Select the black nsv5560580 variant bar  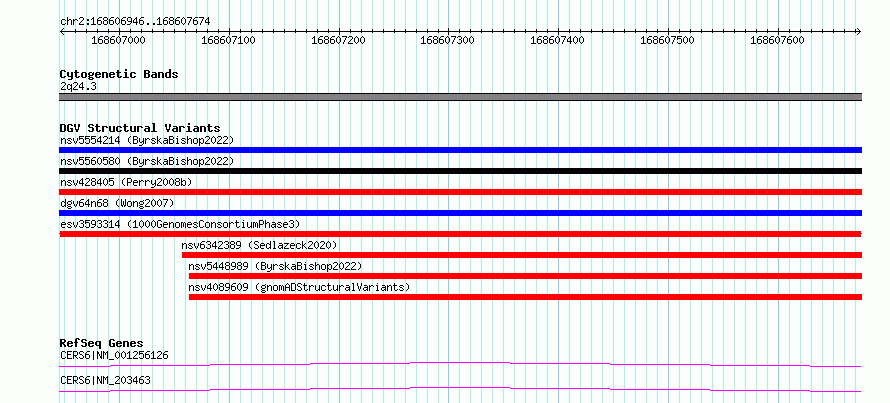460,171
